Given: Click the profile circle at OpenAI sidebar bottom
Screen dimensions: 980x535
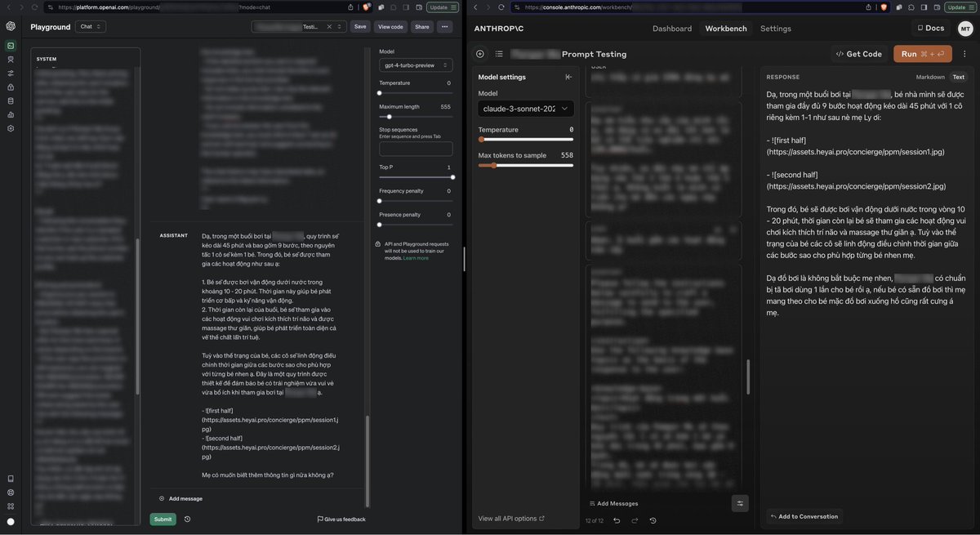Looking at the screenshot, I should tap(11, 521).
